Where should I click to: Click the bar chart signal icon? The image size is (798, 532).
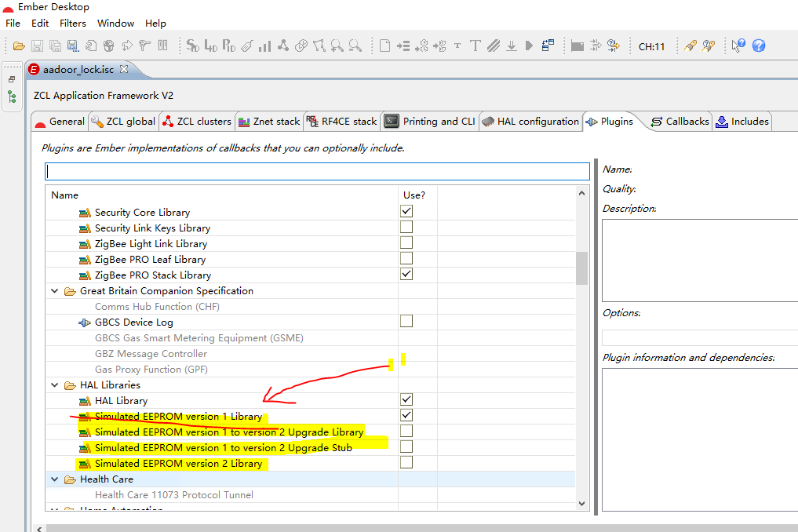[x=264, y=46]
